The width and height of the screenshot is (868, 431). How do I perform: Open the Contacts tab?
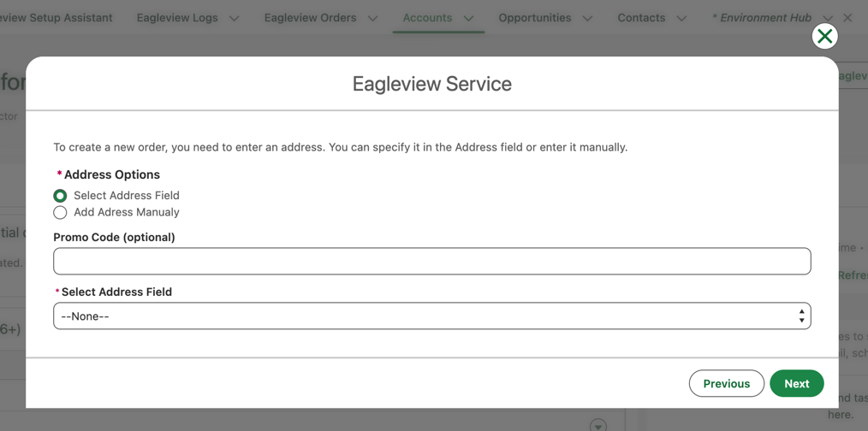coord(641,18)
